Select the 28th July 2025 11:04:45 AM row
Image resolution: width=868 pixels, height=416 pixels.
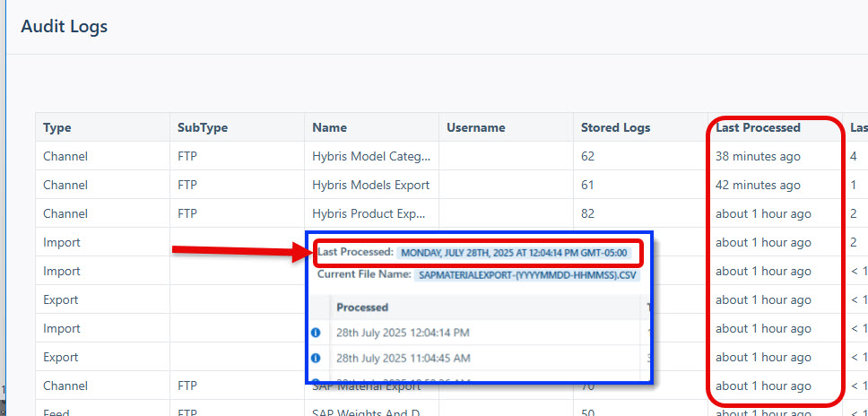tap(403, 358)
